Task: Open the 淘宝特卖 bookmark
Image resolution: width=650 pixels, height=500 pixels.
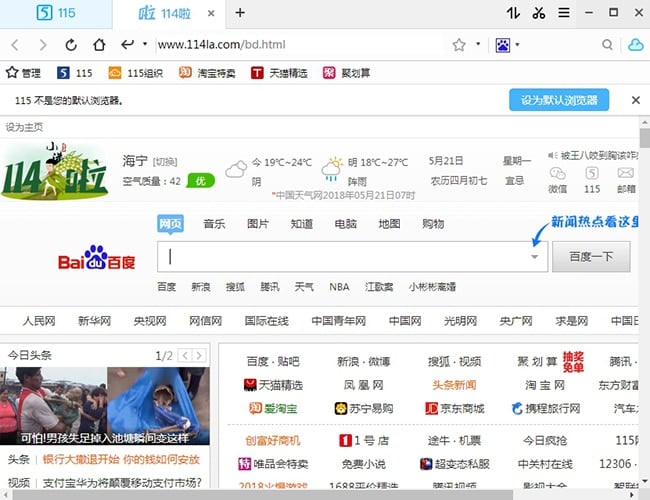Action: click(208, 73)
